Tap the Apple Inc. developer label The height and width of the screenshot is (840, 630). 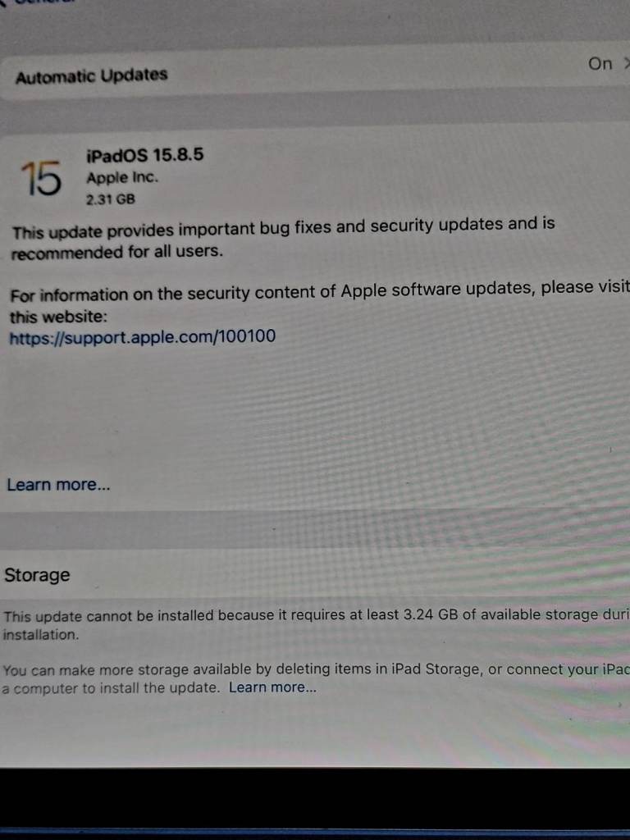coord(122,177)
